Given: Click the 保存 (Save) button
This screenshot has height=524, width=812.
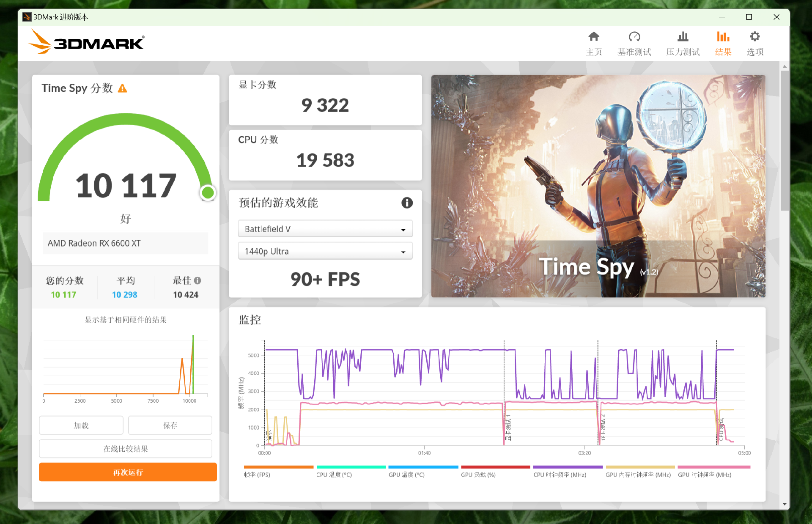Looking at the screenshot, I should pyautogui.click(x=170, y=425).
